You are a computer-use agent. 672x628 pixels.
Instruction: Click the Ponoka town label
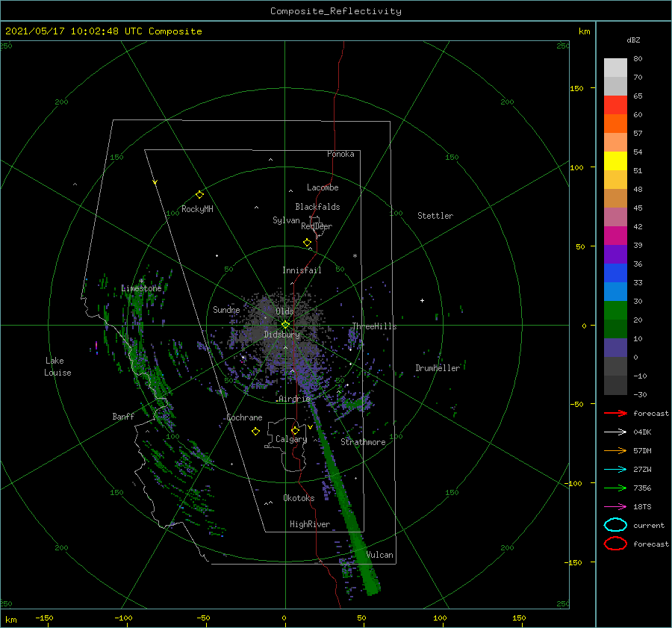(340, 154)
